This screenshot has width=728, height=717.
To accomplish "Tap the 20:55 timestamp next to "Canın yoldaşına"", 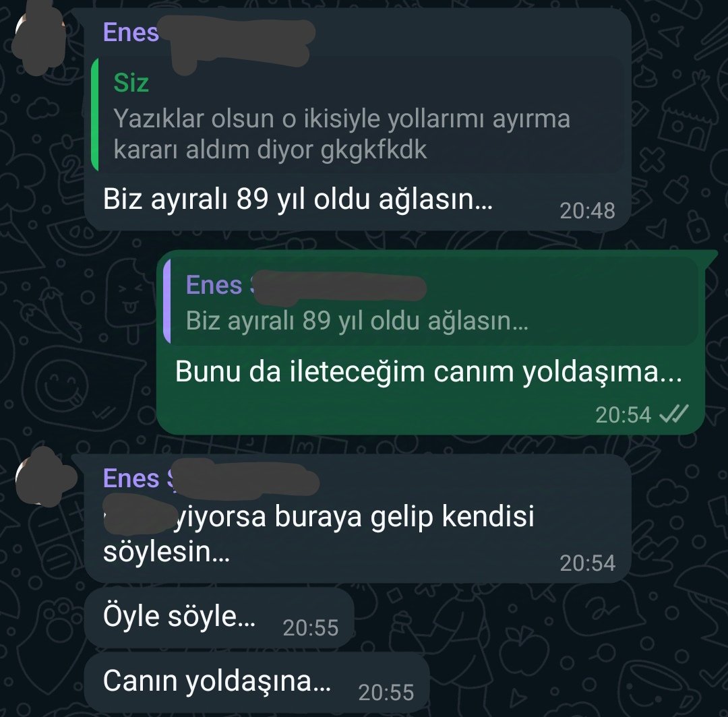I will click(x=386, y=693).
